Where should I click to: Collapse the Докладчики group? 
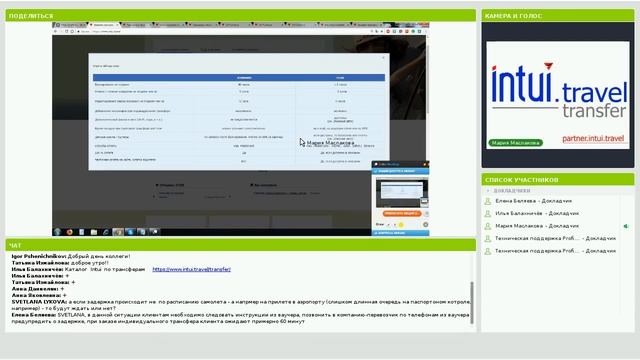pos(488,191)
